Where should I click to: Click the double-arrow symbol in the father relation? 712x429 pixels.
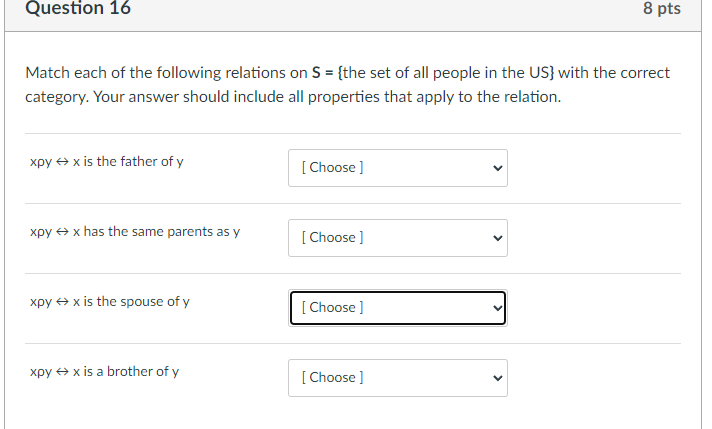pos(62,162)
